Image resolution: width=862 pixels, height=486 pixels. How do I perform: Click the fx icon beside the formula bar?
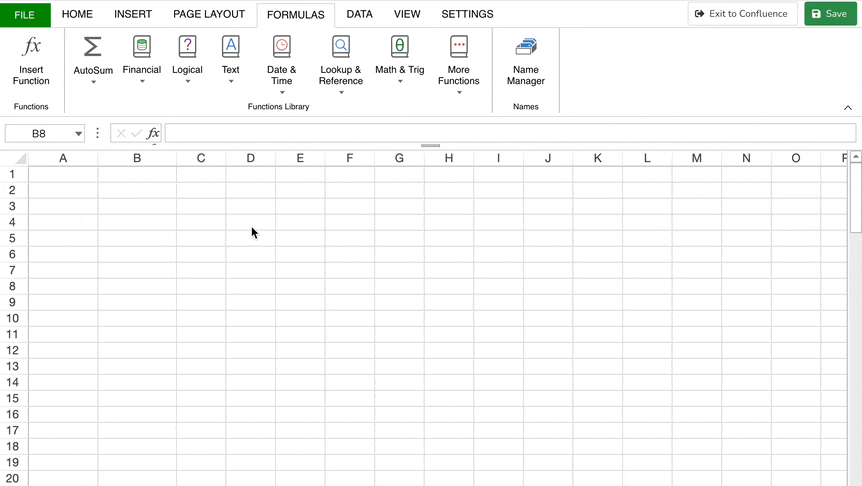click(153, 133)
